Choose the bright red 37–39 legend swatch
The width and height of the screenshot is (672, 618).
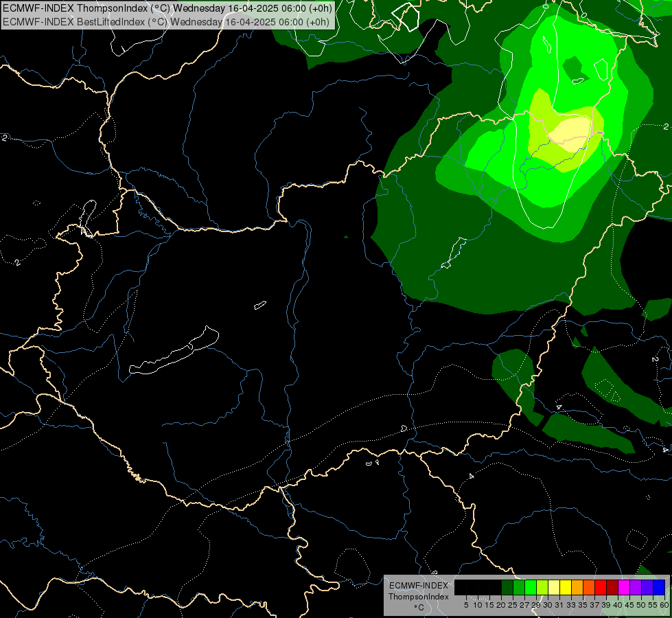tap(601, 587)
